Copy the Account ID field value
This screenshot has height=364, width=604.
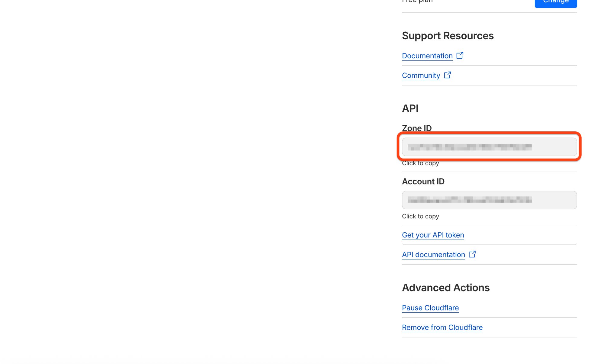[489, 200]
